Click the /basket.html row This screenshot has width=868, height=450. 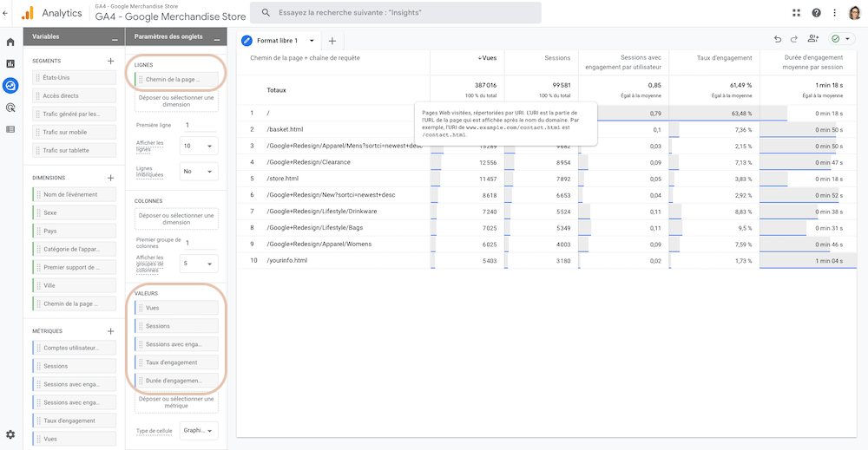click(x=547, y=129)
